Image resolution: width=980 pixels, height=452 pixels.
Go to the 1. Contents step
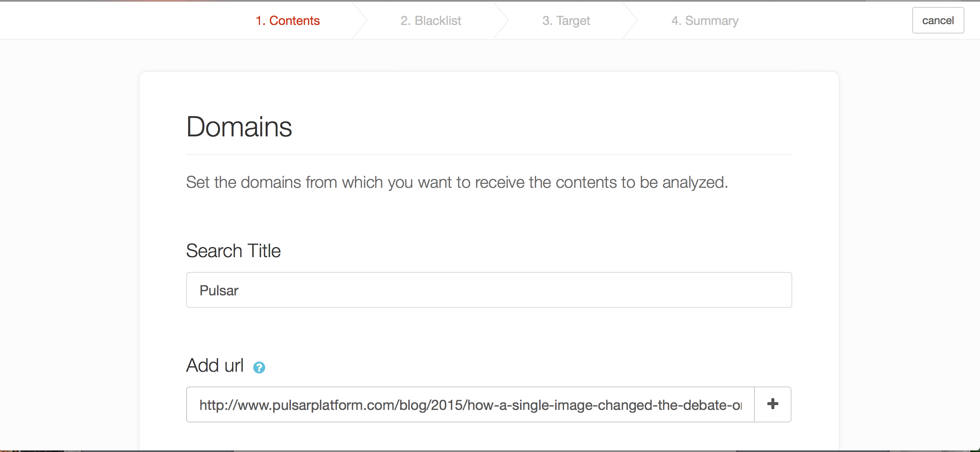tap(287, 21)
